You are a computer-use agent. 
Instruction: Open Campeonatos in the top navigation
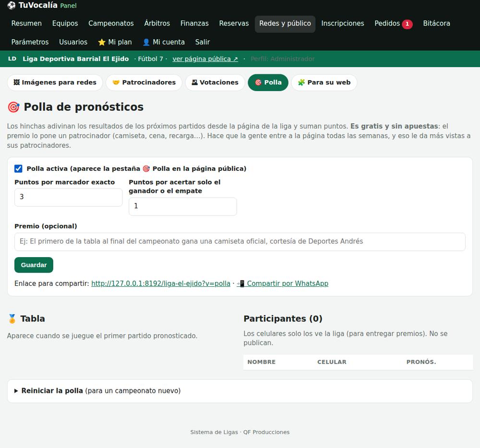click(111, 24)
